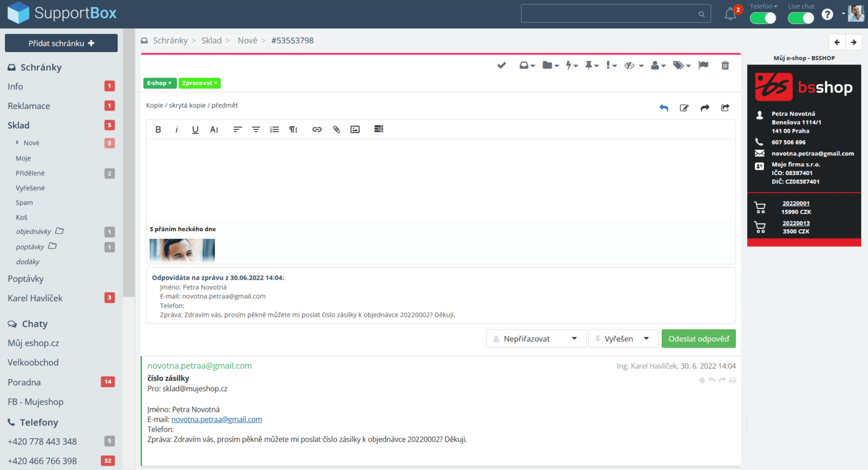Screen dimensions: 868x470
Task: Remove the E-shop tag
Action: pyautogui.click(x=170, y=83)
